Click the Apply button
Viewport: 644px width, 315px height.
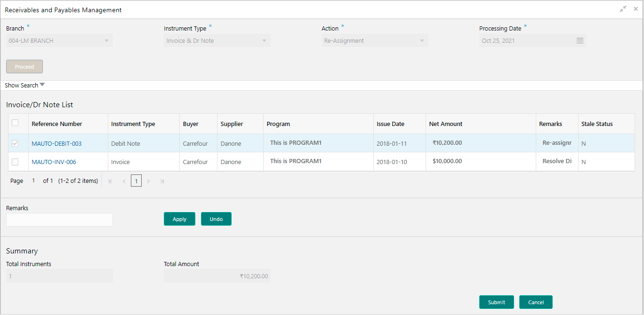tap(179, 219)
